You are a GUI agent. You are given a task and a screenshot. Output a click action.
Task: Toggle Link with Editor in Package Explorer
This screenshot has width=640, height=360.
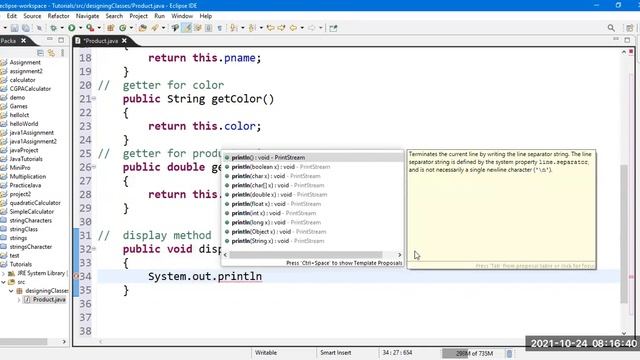tap(51, 53)
